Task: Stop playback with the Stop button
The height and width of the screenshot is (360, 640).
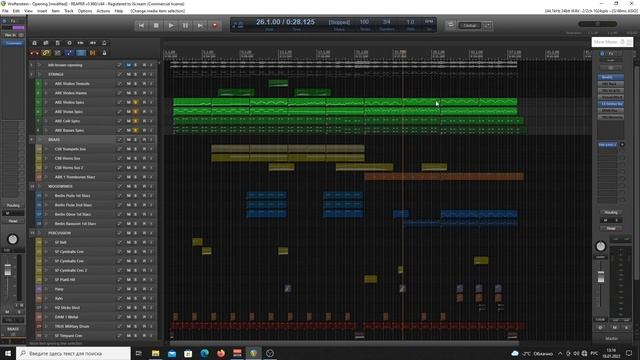Action: pos(156,26)
